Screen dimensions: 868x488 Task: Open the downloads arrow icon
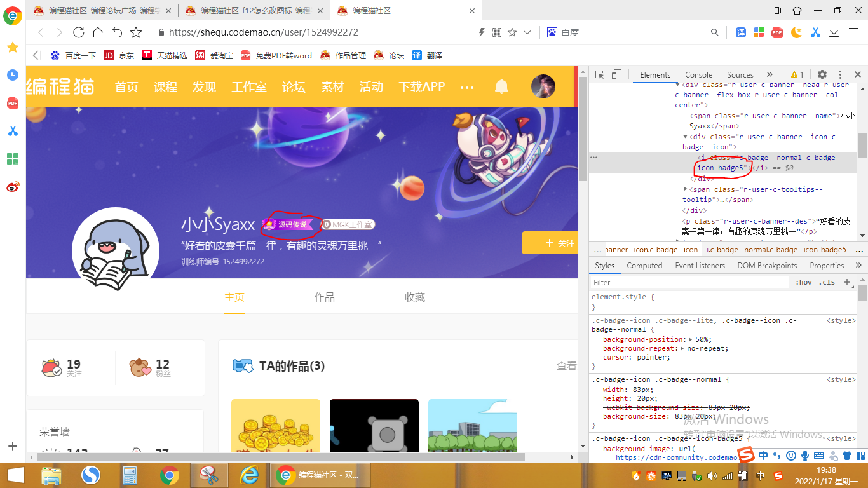[834, 32]
